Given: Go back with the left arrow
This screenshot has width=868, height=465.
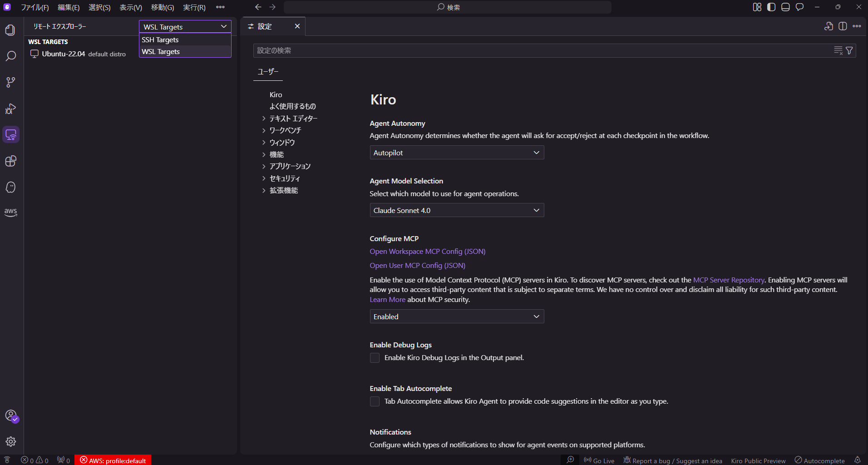Looking at the screenshot, I should [x=258, y=7].
